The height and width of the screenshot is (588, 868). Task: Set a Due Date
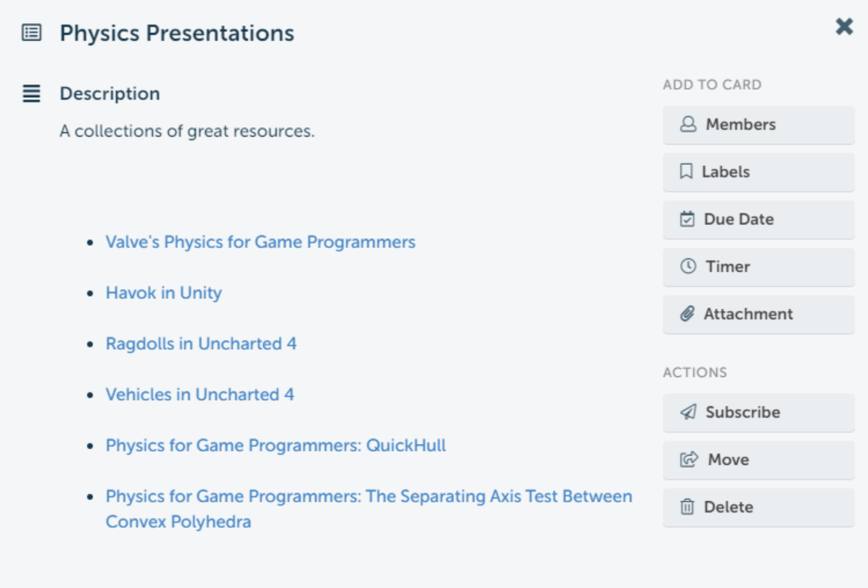pos(758,220)
